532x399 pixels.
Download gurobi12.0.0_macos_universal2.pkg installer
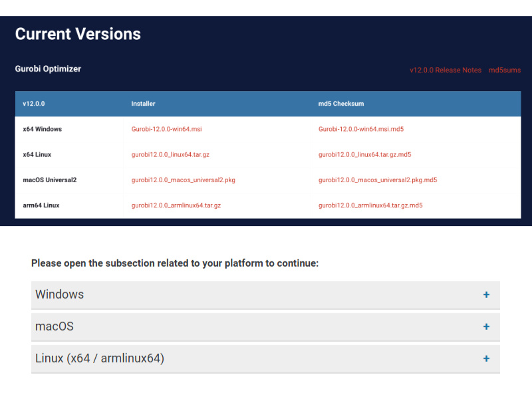[x=184, y=180]
